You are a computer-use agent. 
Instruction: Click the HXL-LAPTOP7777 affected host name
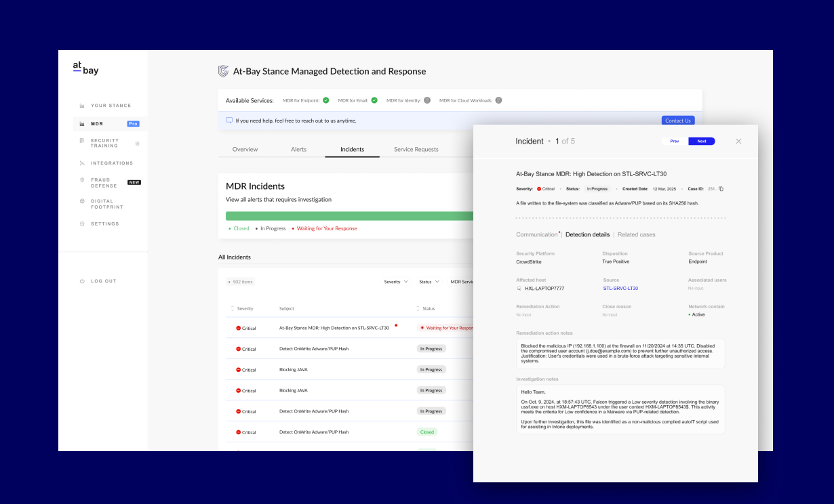pos(544,289)
